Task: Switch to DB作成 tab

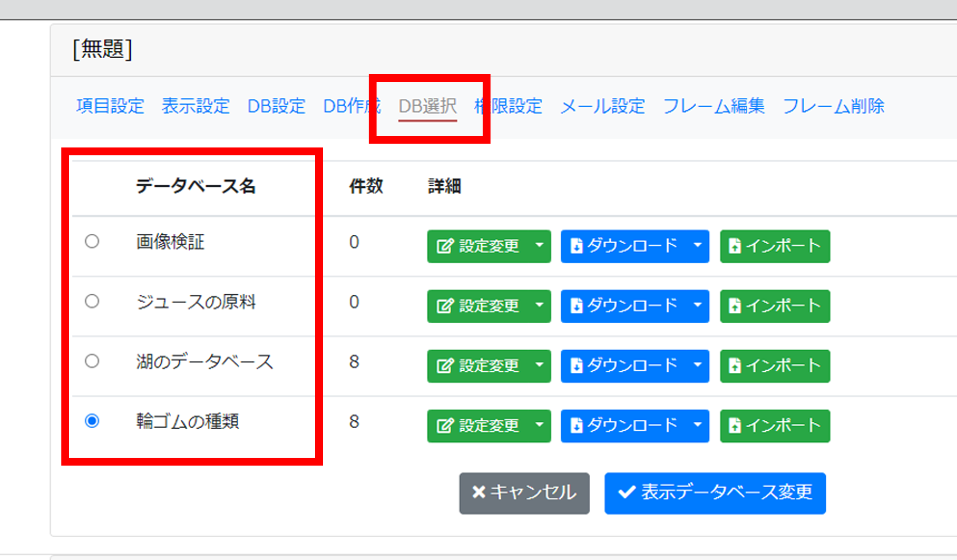Action: (x=352, y=106)
